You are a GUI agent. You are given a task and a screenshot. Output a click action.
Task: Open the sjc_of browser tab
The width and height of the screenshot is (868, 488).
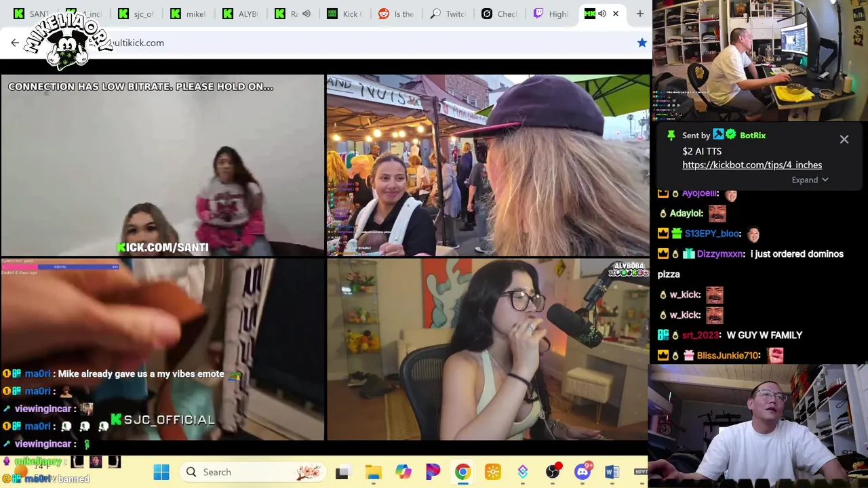tap(136, 14)
